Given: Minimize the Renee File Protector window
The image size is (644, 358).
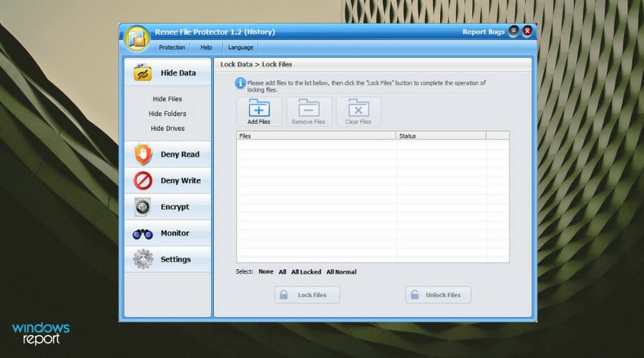Looking at the screenshot, I should 513,31.
